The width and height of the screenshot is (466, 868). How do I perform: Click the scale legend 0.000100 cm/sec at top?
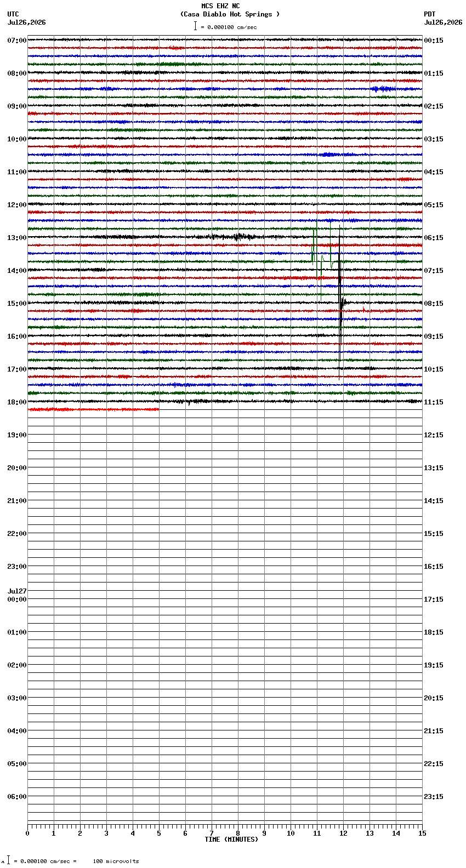(225, 27)
